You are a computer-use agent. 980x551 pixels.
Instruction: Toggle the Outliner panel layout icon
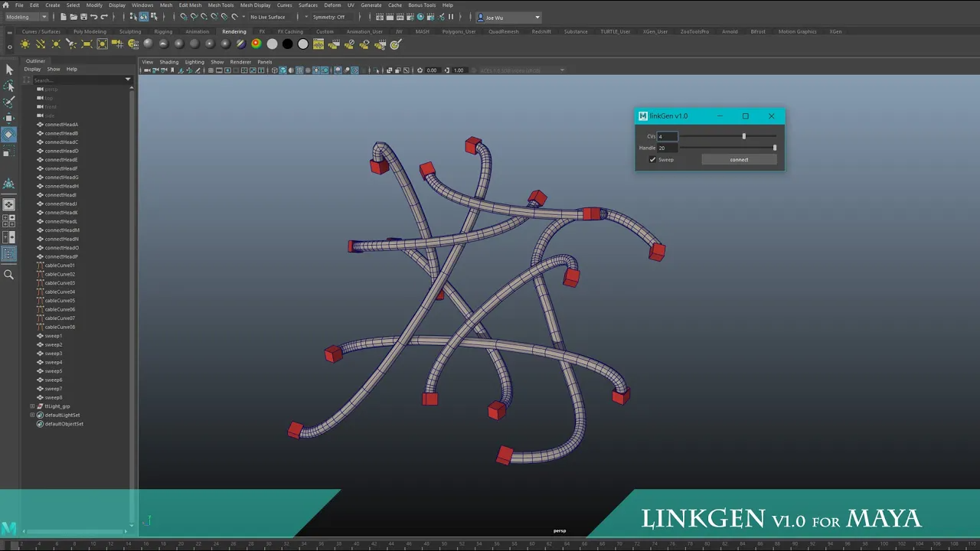pos(9,254)
